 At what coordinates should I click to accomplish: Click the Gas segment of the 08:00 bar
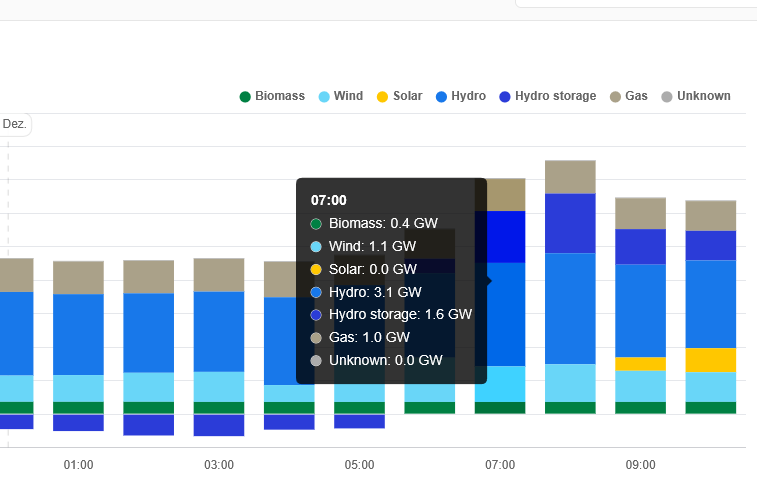coord(570,177)
